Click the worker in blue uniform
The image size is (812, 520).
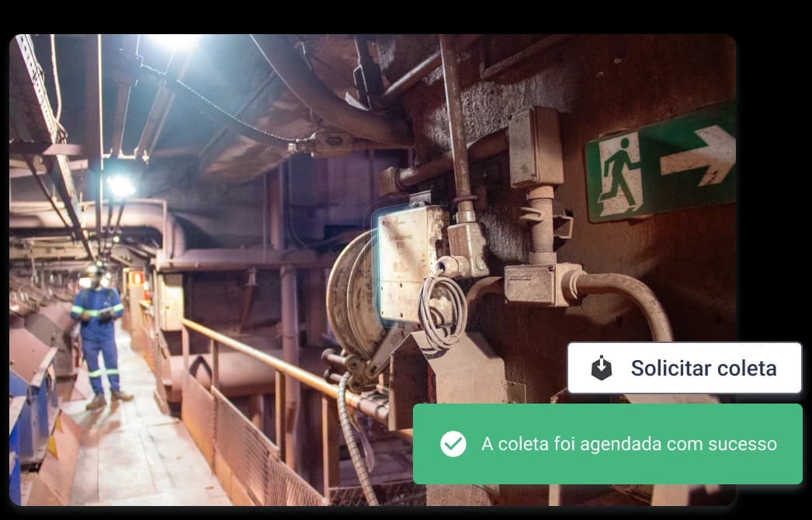pos(99,334)
